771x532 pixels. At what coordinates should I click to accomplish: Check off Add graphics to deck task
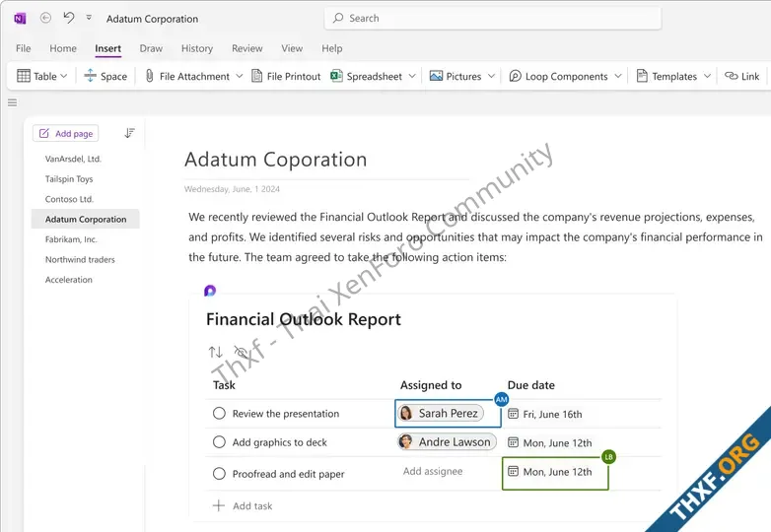coord(219,442)
